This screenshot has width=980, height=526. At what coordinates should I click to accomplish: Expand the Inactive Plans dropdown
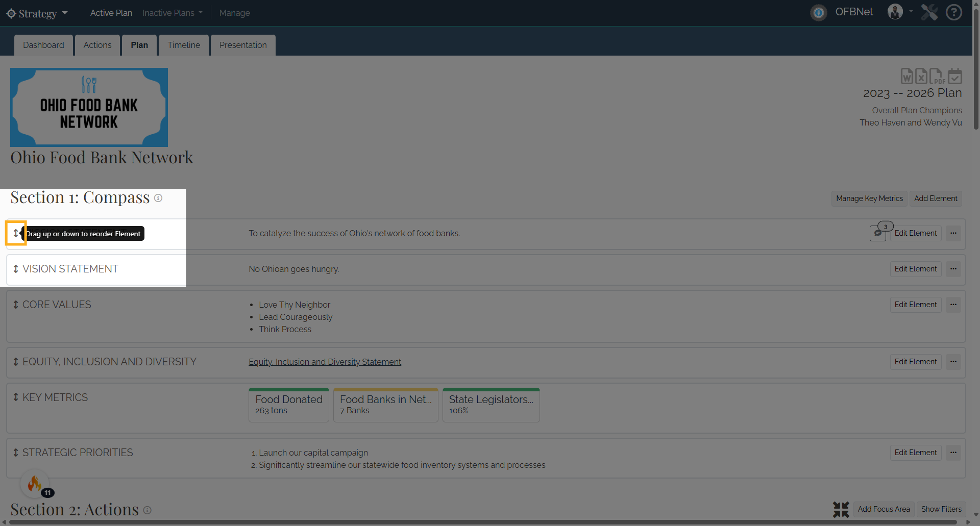[x=173, y=13]
